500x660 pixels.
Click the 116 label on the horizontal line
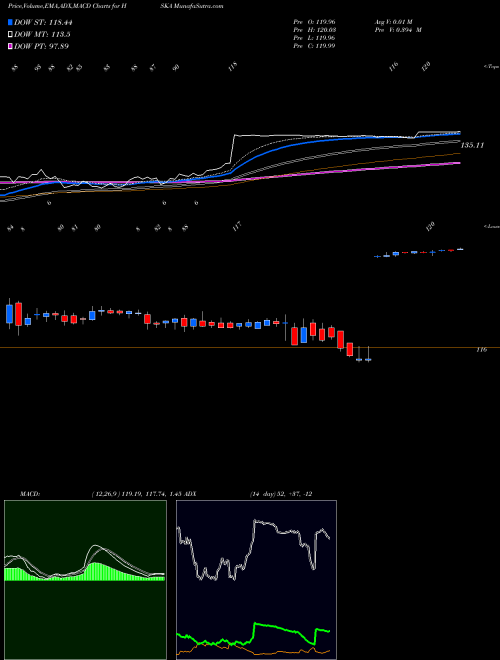481,350
